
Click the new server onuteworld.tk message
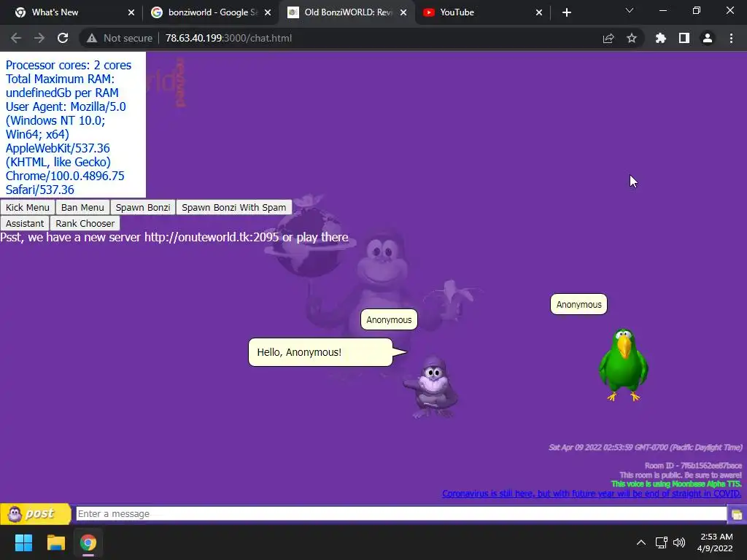pyautogui.click(x=174, y=237)
